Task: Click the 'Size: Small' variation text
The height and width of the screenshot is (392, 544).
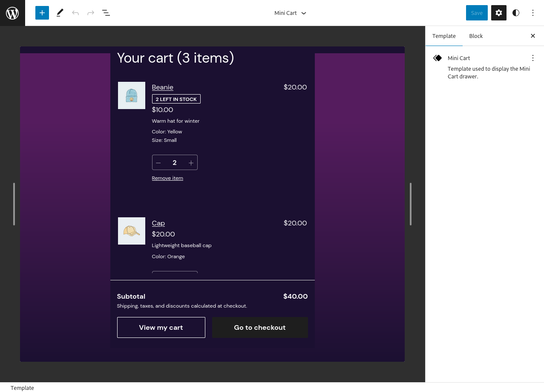Action: (164, 140)
